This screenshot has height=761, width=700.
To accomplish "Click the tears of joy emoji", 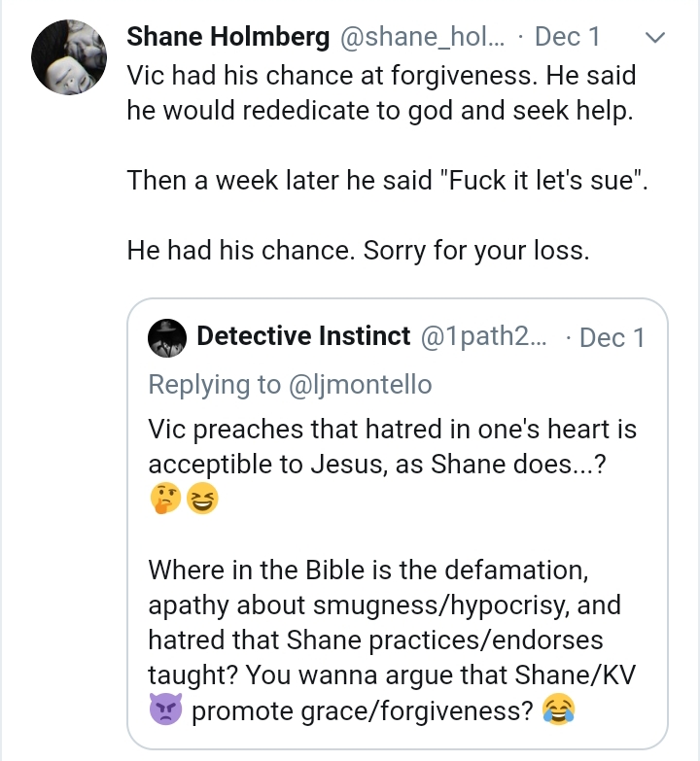I will (x=559, y=709).
